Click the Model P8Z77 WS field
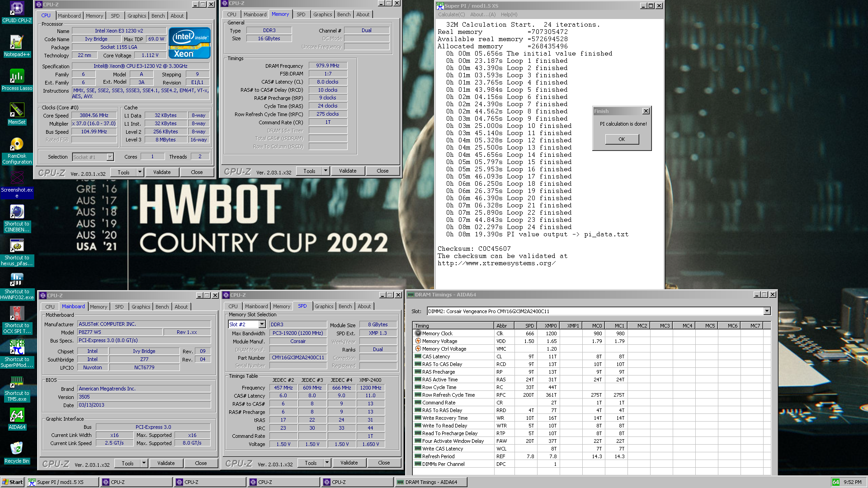Viewport: 868px width, 488px height. (120, 332)
